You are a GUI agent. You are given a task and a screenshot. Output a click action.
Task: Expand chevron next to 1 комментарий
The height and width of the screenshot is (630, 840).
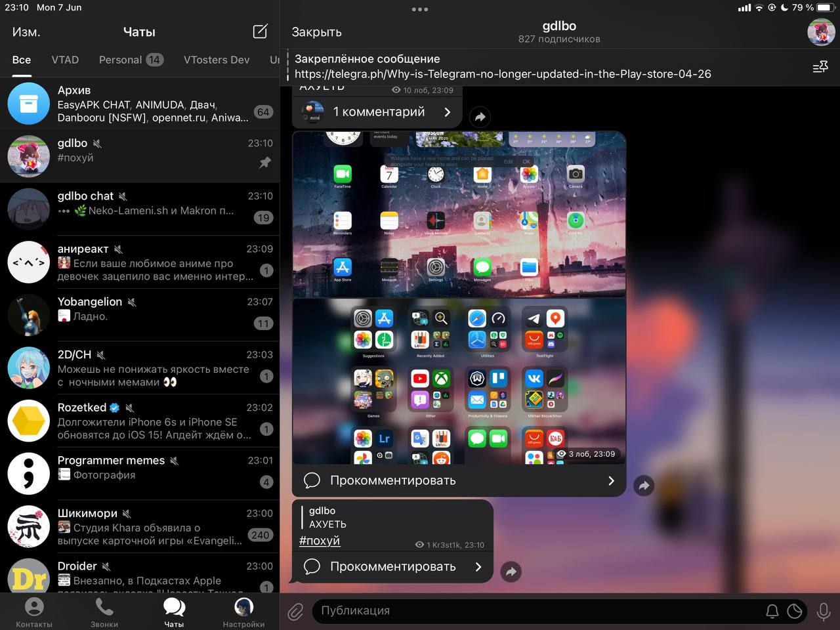(x=448, y=112)
